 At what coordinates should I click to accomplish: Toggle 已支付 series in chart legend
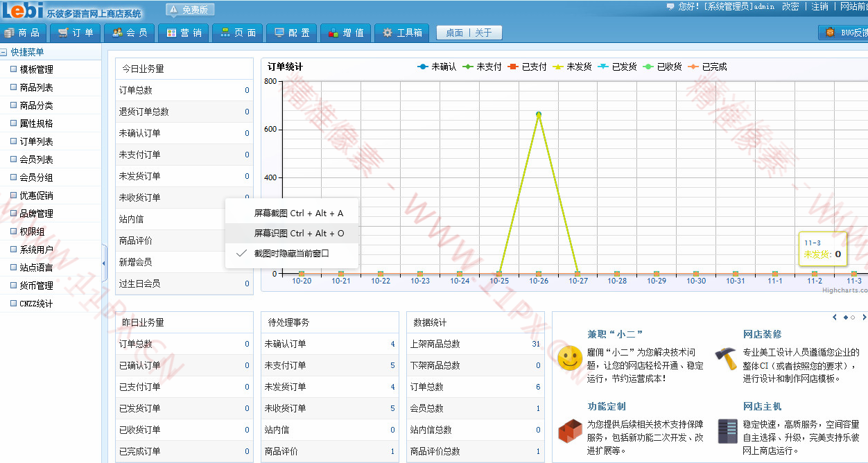526,67
